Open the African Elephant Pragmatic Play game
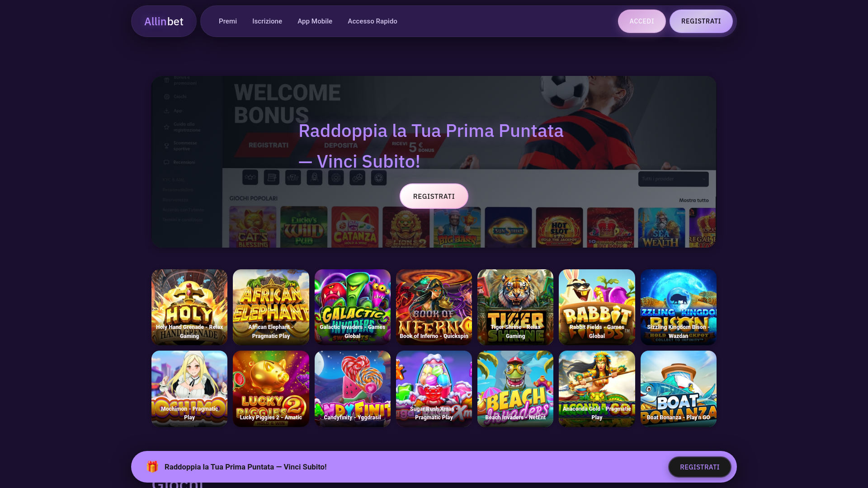The image size is (868, 488). (271, 307)
